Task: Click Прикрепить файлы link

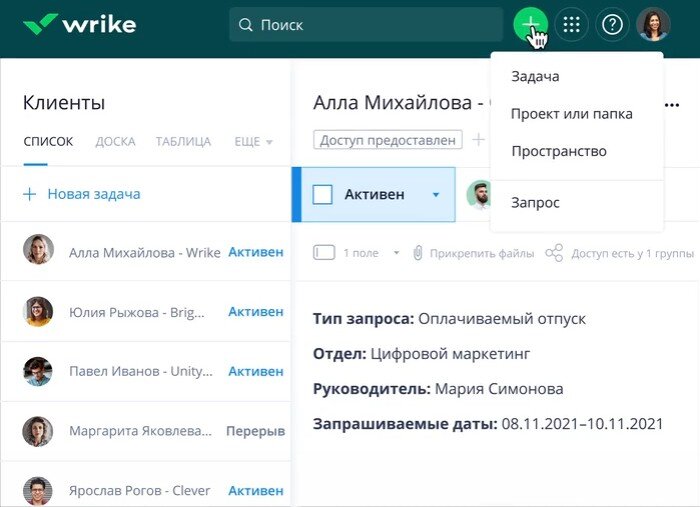Action: 482,254
